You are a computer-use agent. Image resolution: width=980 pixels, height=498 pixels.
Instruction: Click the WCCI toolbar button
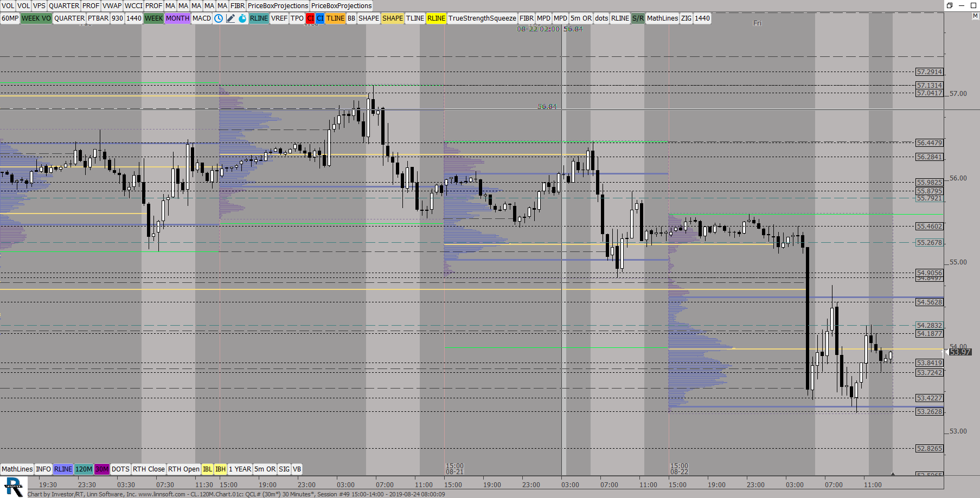click(133, 6)
